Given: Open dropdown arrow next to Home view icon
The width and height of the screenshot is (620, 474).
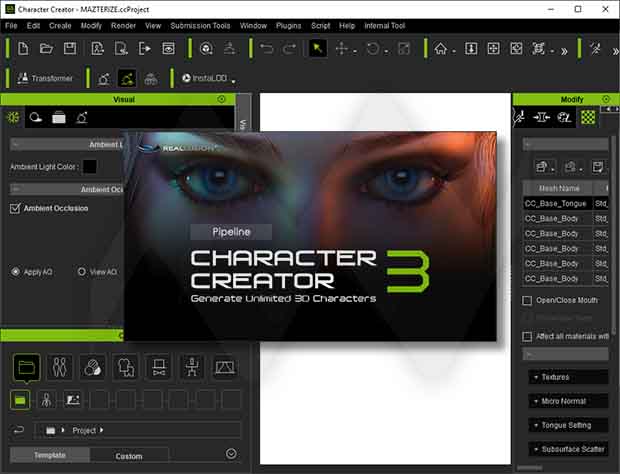Looking at the screenshot, I should click(x=454, y=51).
